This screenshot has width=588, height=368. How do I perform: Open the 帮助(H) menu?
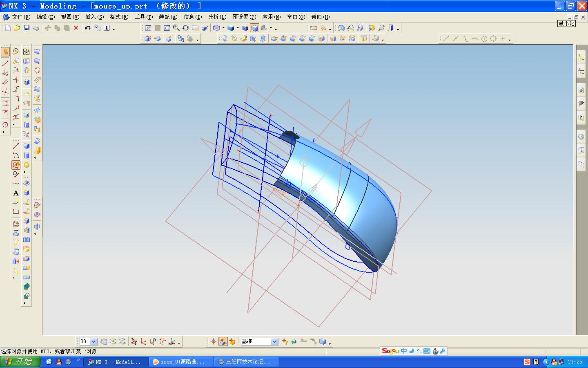coord(321,17)
